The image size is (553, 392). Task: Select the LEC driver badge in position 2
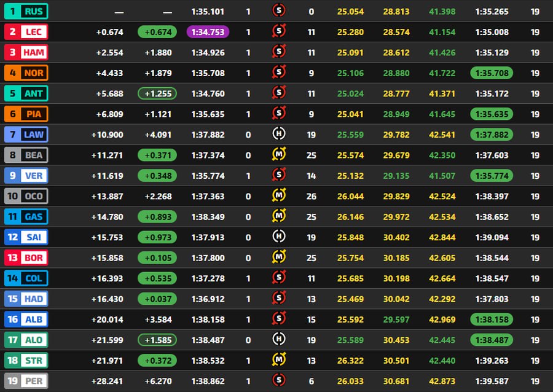click(26, 32)
